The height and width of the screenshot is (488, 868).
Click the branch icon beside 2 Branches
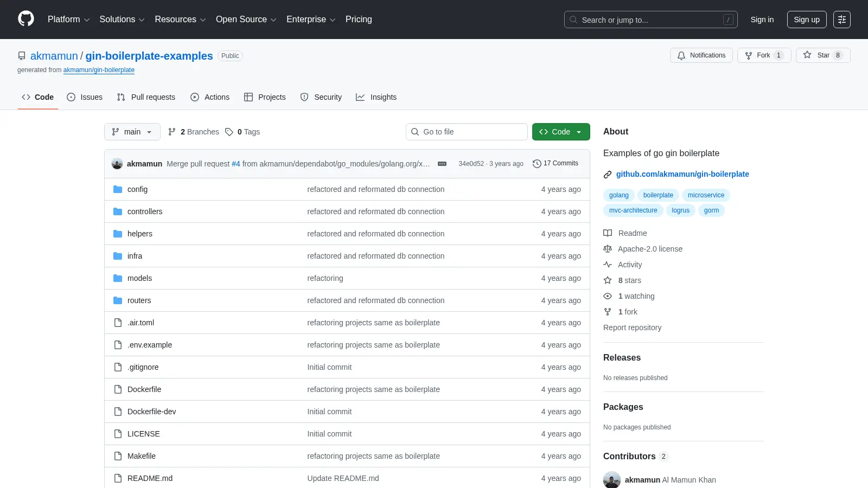[x=172, y=132]
